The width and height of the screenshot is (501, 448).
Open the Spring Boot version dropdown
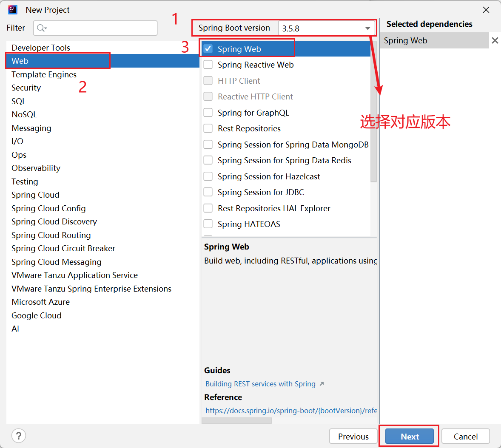[x=327, y=28]
